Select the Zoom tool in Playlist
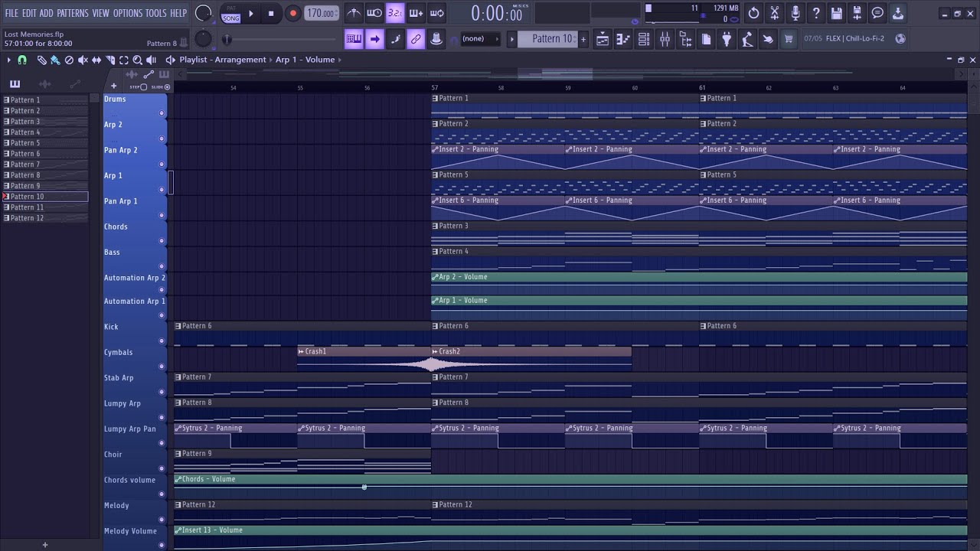Screen dimensions: 980x551 coord(138,60)
